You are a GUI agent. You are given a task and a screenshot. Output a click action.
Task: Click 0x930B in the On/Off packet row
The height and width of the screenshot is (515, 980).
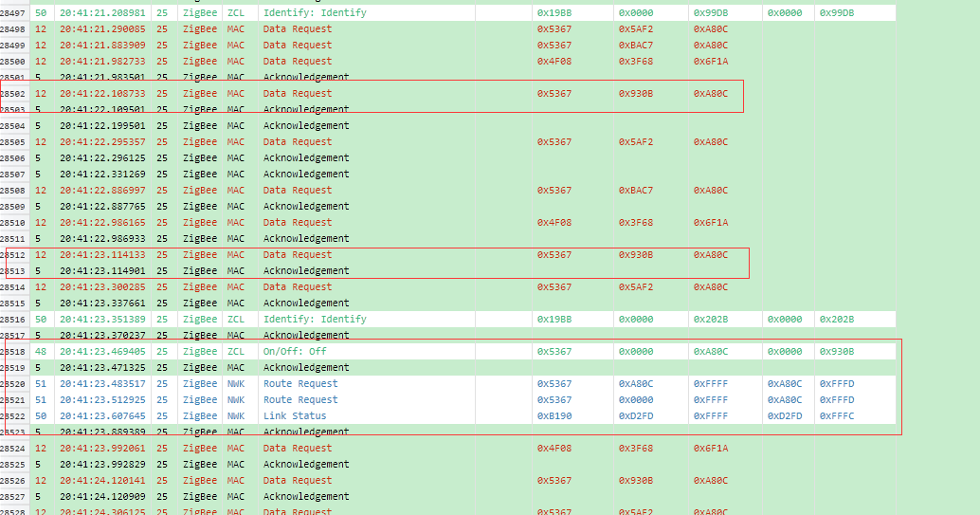coord(837,352)
